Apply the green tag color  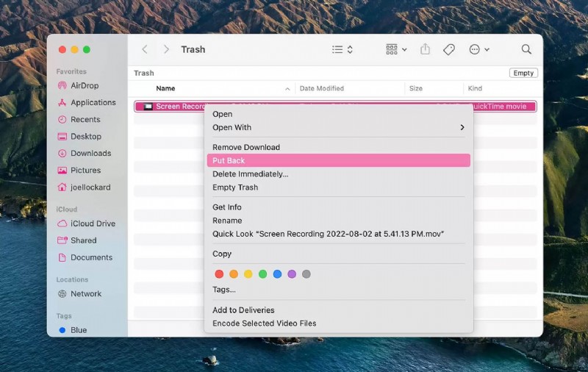click(x=263, y=274)
